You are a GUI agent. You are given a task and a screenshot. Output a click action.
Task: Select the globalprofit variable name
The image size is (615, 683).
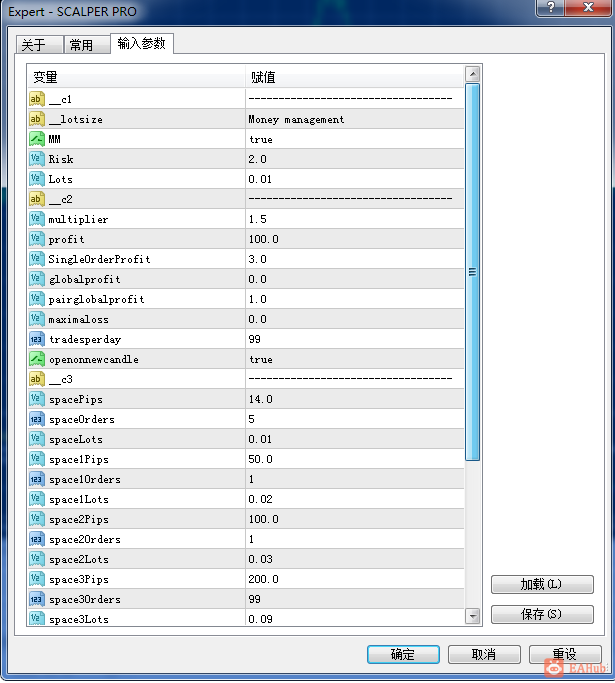pyautogui.click(x=84, y=279)
